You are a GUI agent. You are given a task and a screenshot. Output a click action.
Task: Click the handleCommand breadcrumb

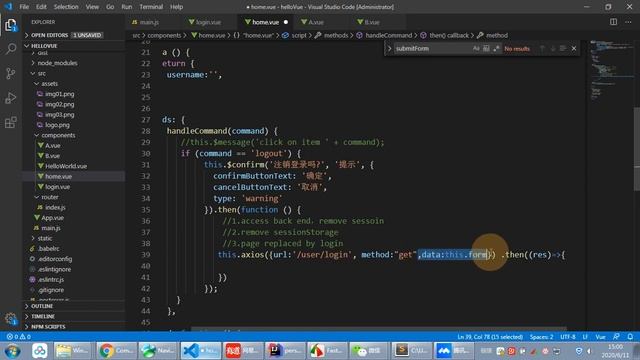point(388,36)
